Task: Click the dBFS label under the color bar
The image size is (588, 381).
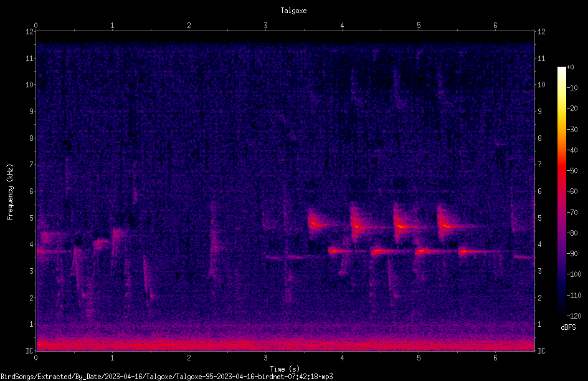Action: pos(568,327)
